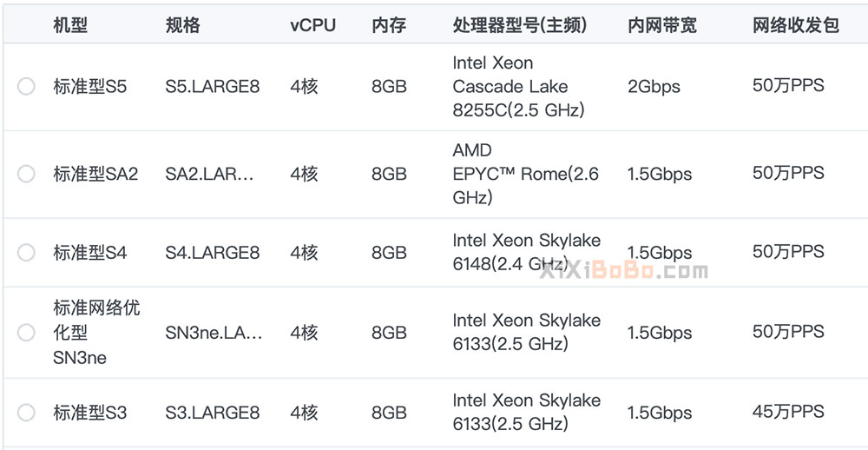Screen dimensions: 868x450
Task: Click the 内存 column header
Action: pos(389,25)
